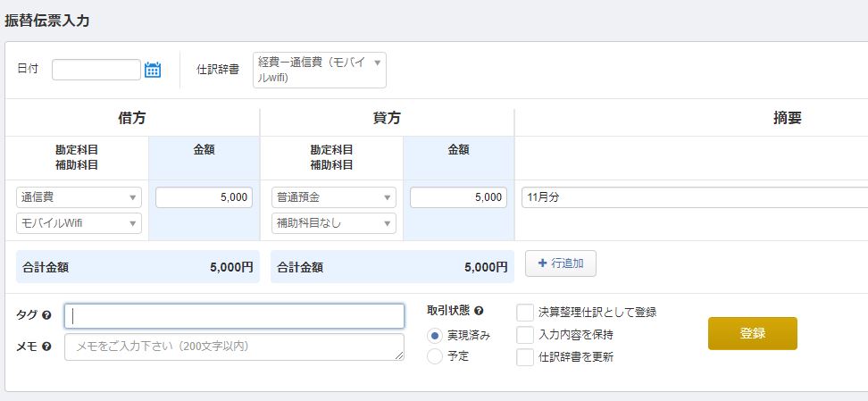Click the 取引状態 help question-mark icon

pos(479,311)
